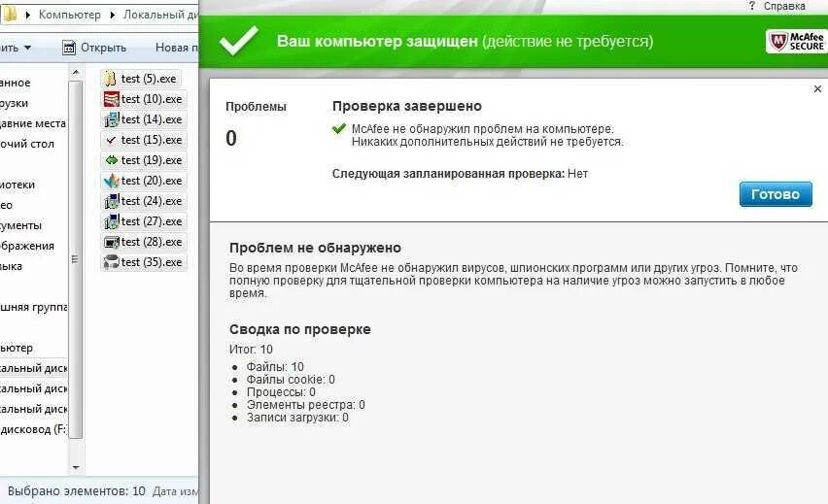This screenshot has height=504, width=828.
Task: Select the test (35).exe file name
Action: [x=152, y=262]
